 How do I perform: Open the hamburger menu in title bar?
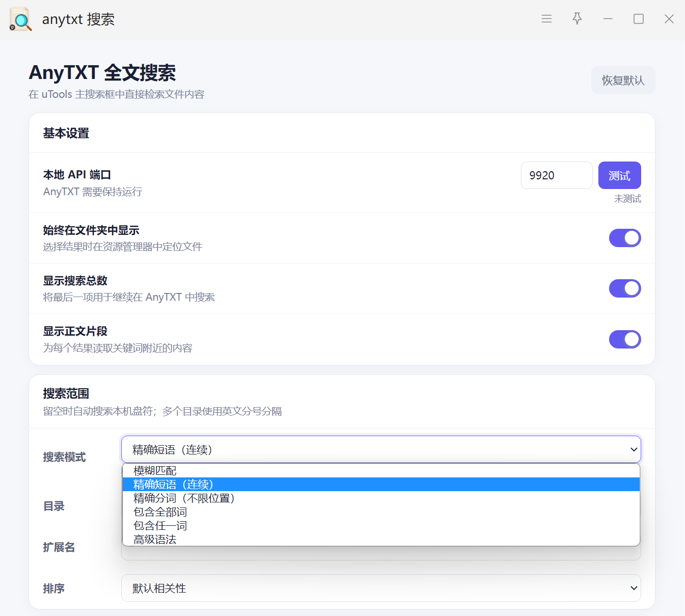click(546, 19)
